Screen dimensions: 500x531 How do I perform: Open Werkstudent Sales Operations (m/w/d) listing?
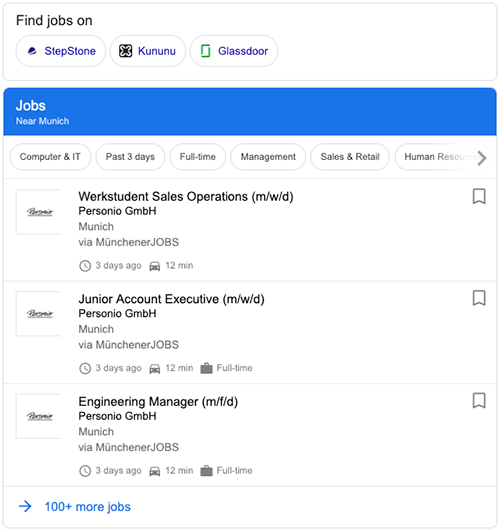186,196
